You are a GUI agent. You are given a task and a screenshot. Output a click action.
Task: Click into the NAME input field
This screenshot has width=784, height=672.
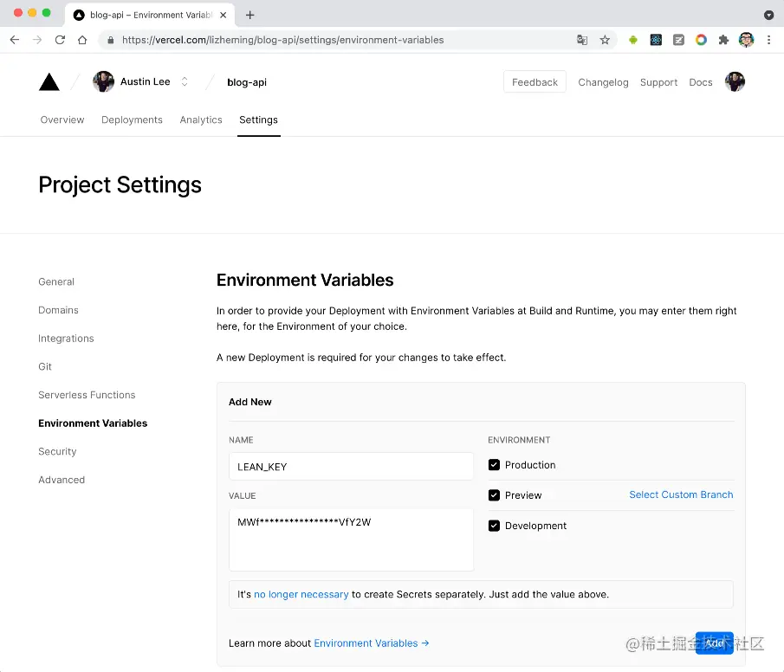point(351,467)
